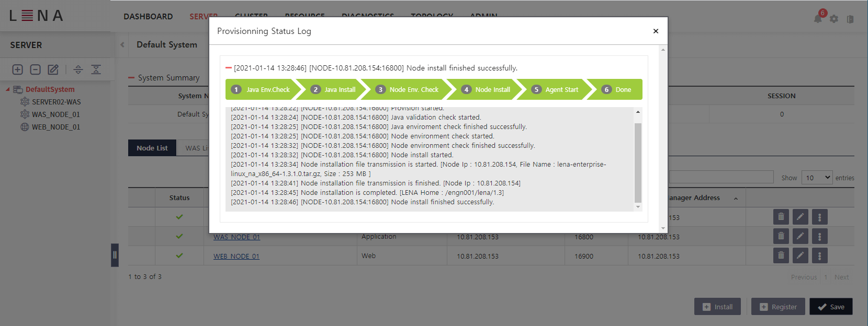868x326 pixels.
Task: Click the search input field above the table
Action: pos(721,177)
